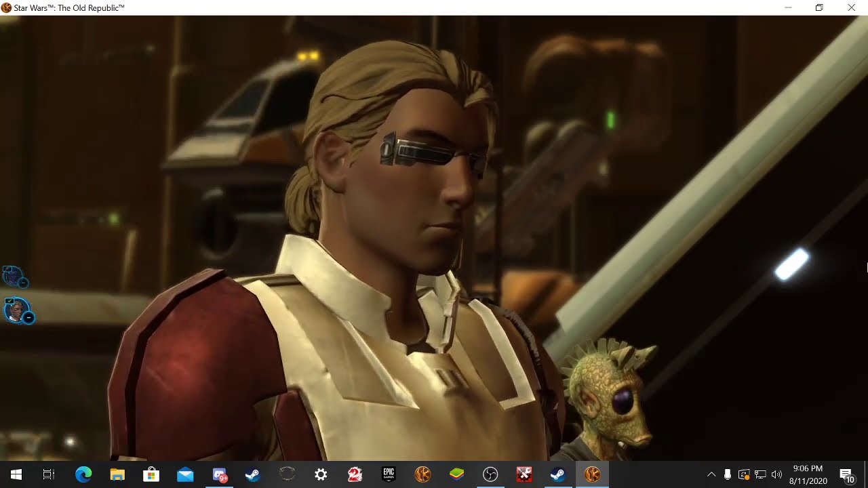Open Windows Settings gear in the taskbar
The height and width of the screenshot is (488, 868).
(321, 474)
